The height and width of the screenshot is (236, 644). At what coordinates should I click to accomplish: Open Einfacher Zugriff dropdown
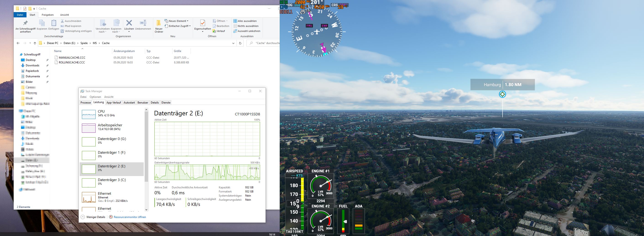point(177,26)
